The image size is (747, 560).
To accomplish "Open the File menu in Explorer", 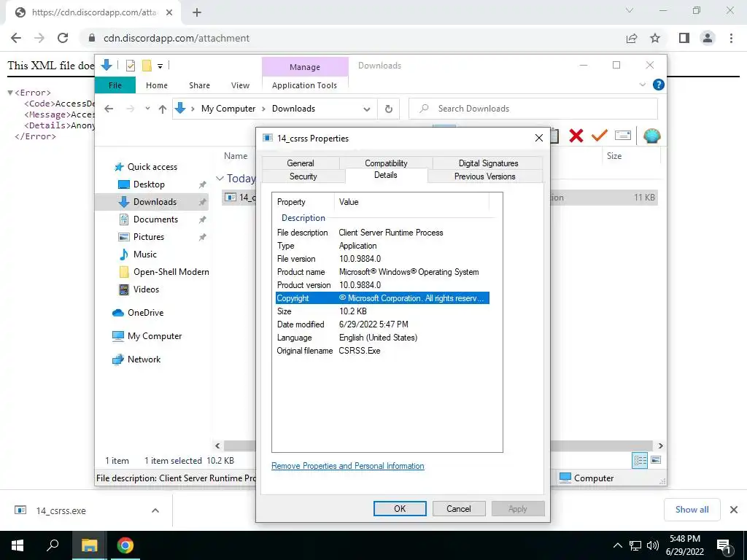I will point(115,85).
